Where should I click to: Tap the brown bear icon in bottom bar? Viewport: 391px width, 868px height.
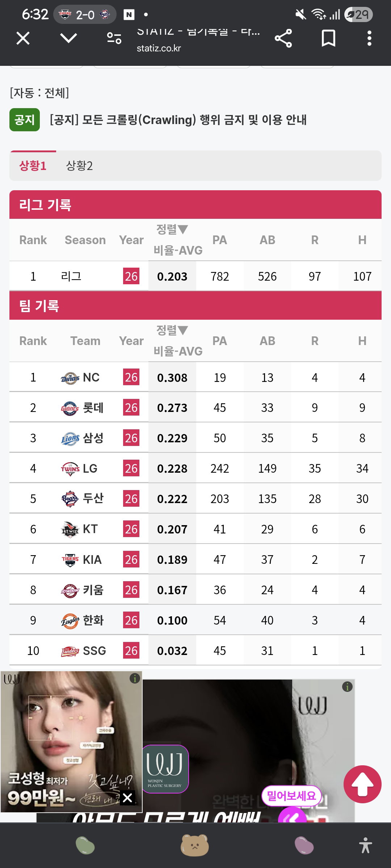pos(195,846)
